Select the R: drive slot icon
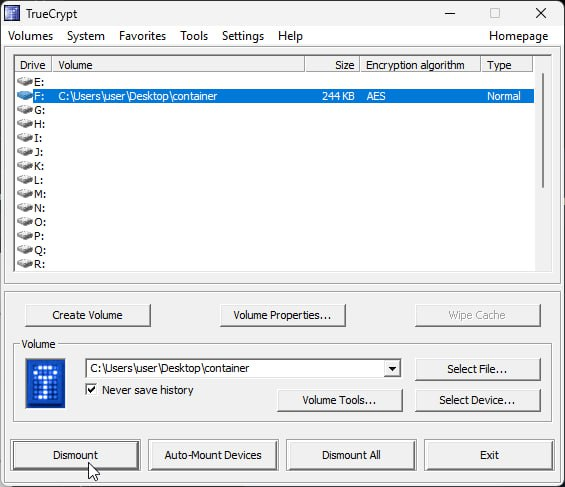Viewport: 565px width, 487px height. pos(25,264)
